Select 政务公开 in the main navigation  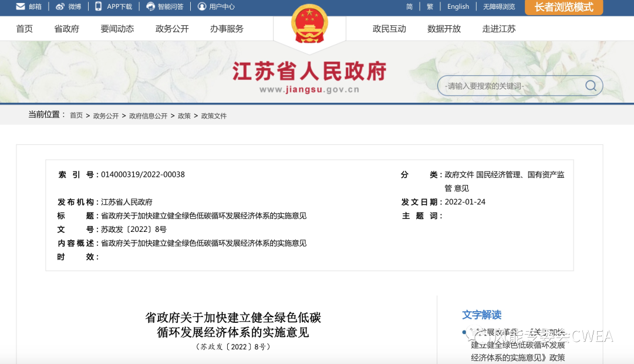tap(172, 29)
